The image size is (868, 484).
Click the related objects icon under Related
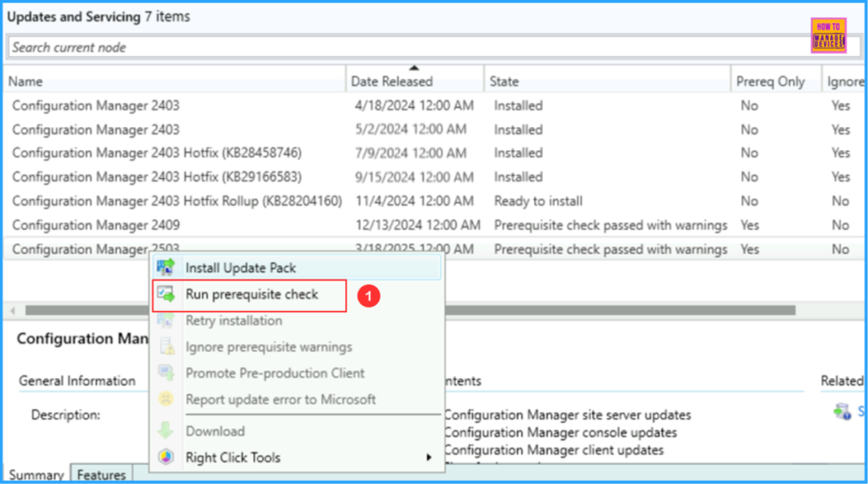(x=843, y=411)
